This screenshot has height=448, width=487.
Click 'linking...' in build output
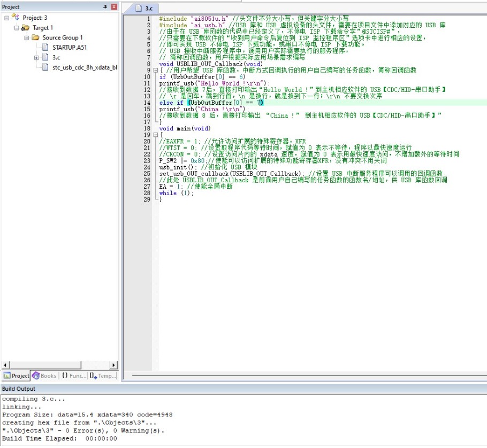click(x=21, y=407)
